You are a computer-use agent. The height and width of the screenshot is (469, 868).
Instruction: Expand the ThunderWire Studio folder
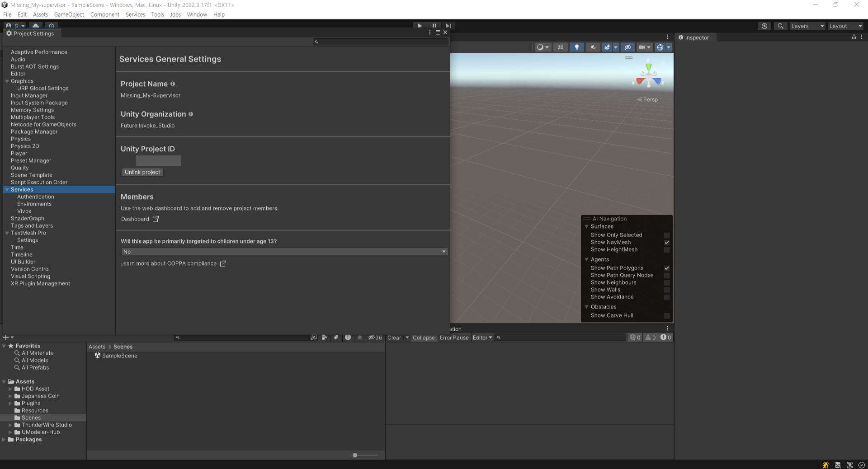10,425
